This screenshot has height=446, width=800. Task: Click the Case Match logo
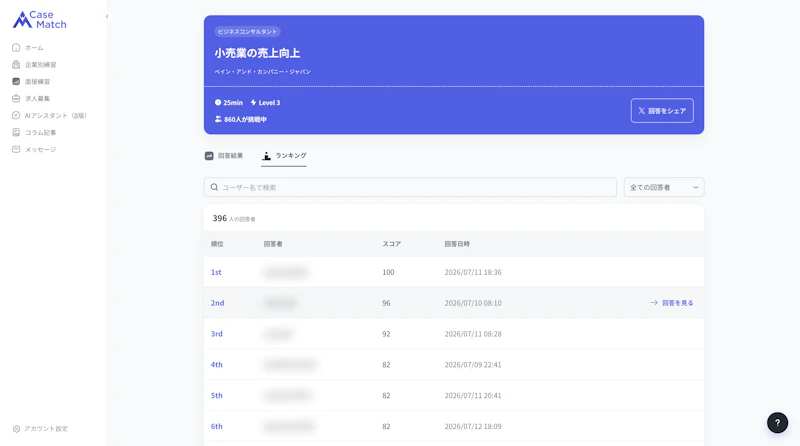coord(39,19)
